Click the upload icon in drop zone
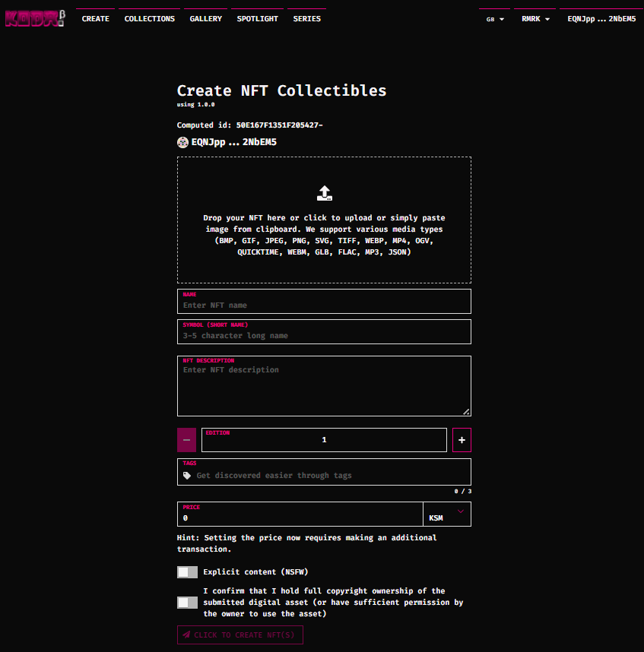Image resolution: width=644 pixels, height=652 pixels. pos(324,193)
